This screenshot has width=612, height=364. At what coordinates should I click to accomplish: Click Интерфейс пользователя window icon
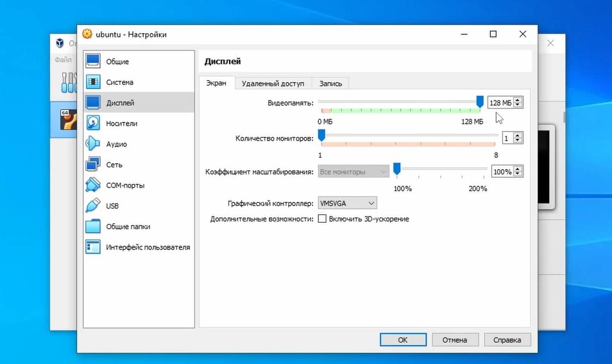click(x=93, y=247)
